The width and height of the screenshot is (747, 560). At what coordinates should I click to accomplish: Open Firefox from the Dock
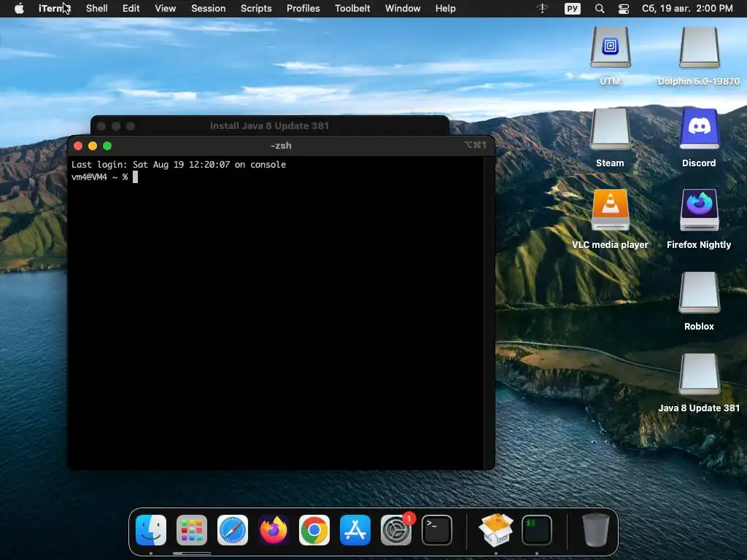pos(274,530)
